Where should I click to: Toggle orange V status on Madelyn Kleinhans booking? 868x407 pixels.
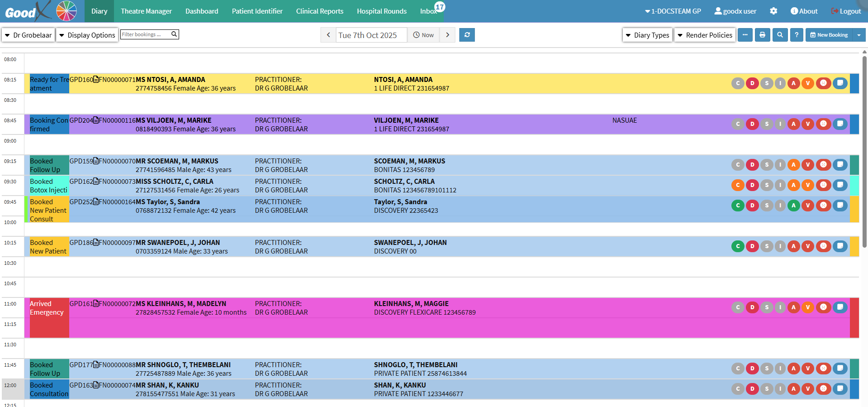tap(808, 307)
